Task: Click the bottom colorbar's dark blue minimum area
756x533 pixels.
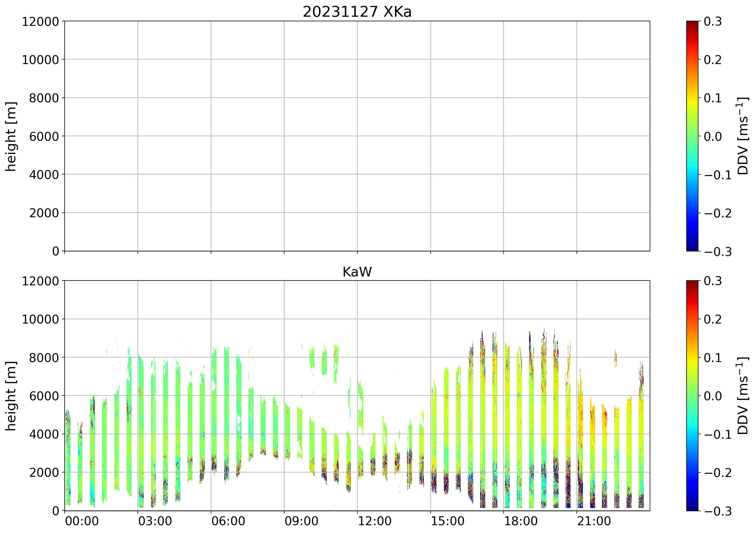Action: click(x=692, y=506)
